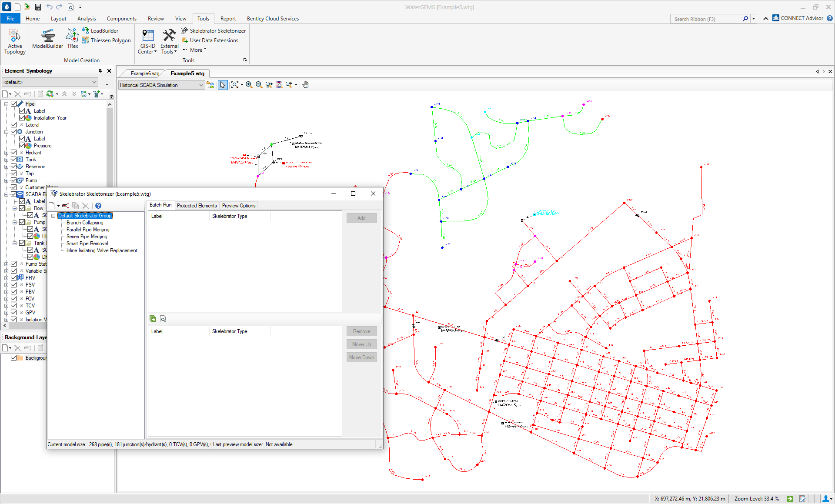This screenshot has width=835, height=504.
Task: Click Active Topology in the ribbon
Action: pos(14,40)
